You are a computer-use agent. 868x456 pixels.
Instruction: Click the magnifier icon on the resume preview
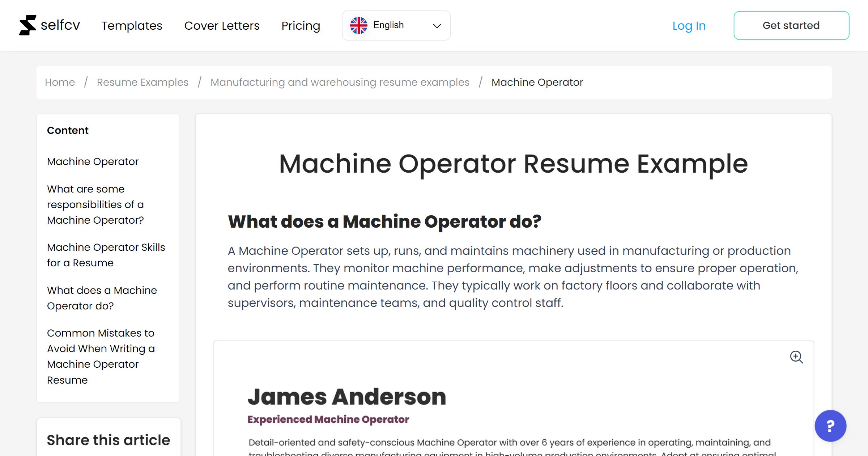pyautogui.click(x=797, y=358)
